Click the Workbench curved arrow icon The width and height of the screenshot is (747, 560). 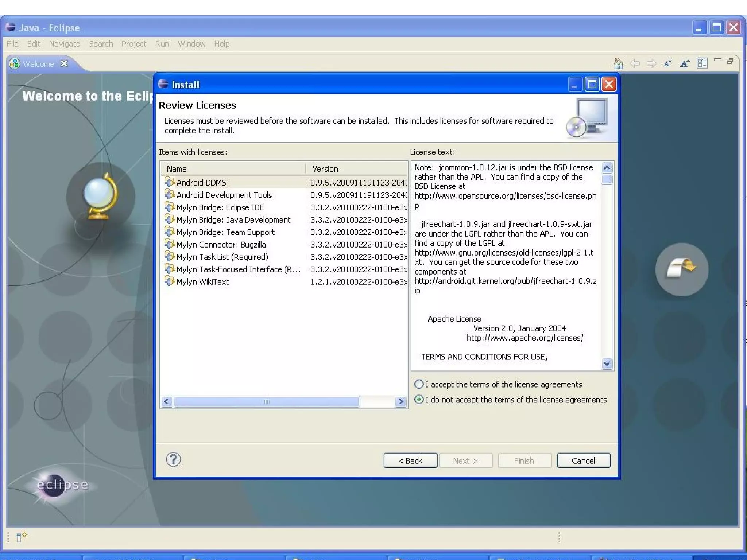point(681,269)
